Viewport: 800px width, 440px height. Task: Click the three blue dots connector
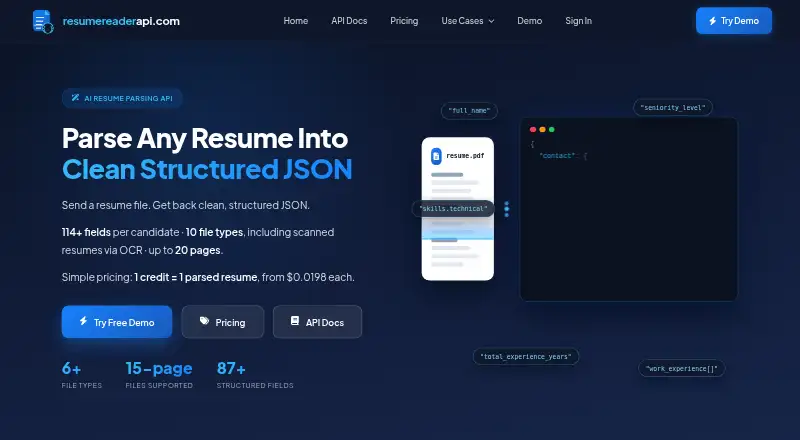tap(507, 209)
